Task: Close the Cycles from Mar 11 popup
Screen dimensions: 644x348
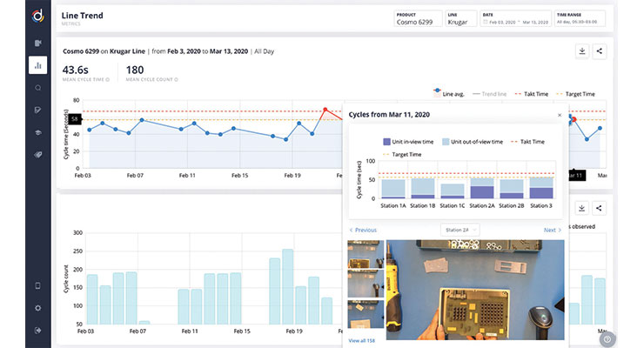Action: pos(560,115)
